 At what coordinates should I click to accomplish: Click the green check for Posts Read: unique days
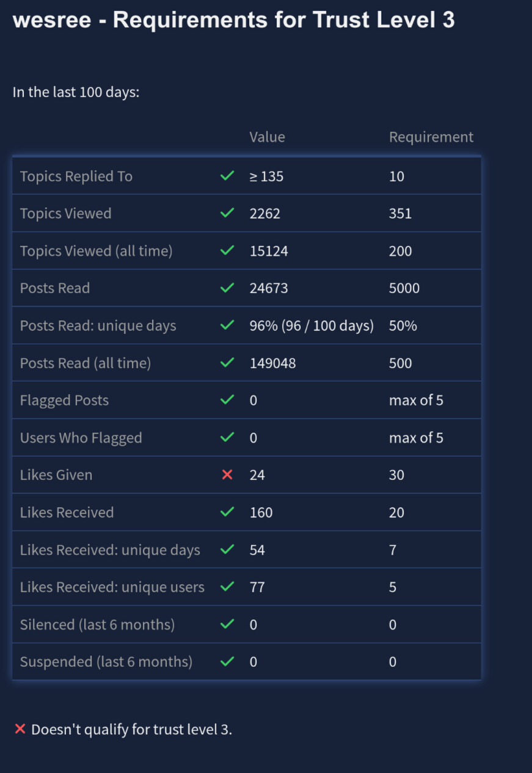227,325
